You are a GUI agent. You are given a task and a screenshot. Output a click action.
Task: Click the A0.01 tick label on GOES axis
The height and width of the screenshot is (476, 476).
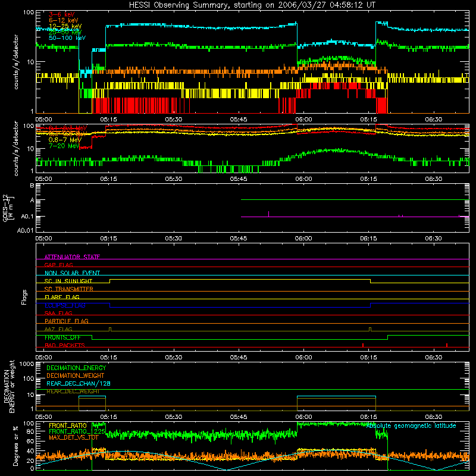[25, 230]
